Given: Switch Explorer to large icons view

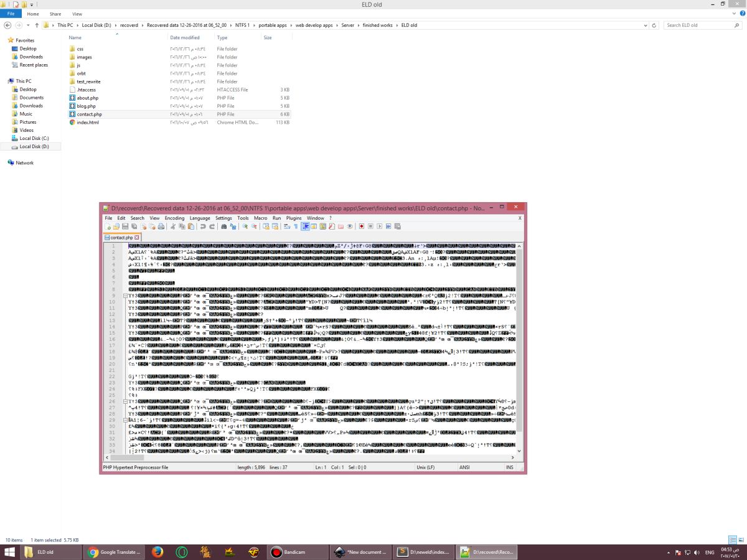Looking at the screenshot, I should 740,540.
